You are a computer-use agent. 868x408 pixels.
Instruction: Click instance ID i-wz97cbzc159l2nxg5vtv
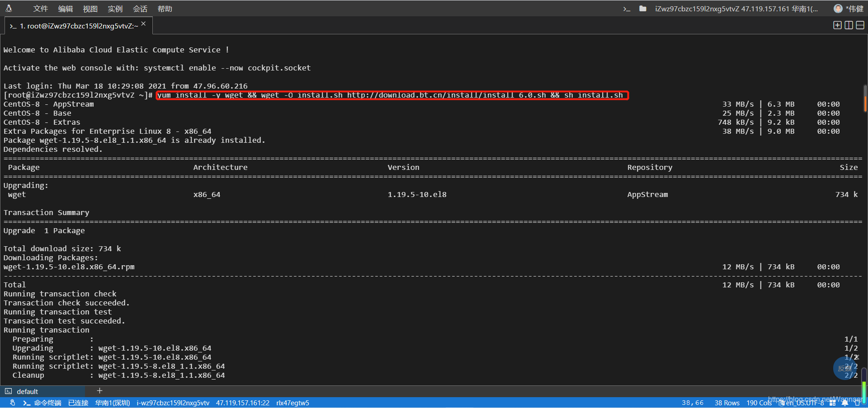(x=173, y=403)
